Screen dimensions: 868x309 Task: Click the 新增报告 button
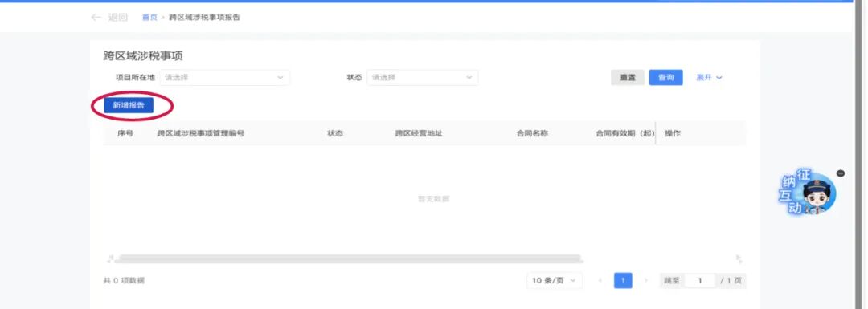pos(129,105)
